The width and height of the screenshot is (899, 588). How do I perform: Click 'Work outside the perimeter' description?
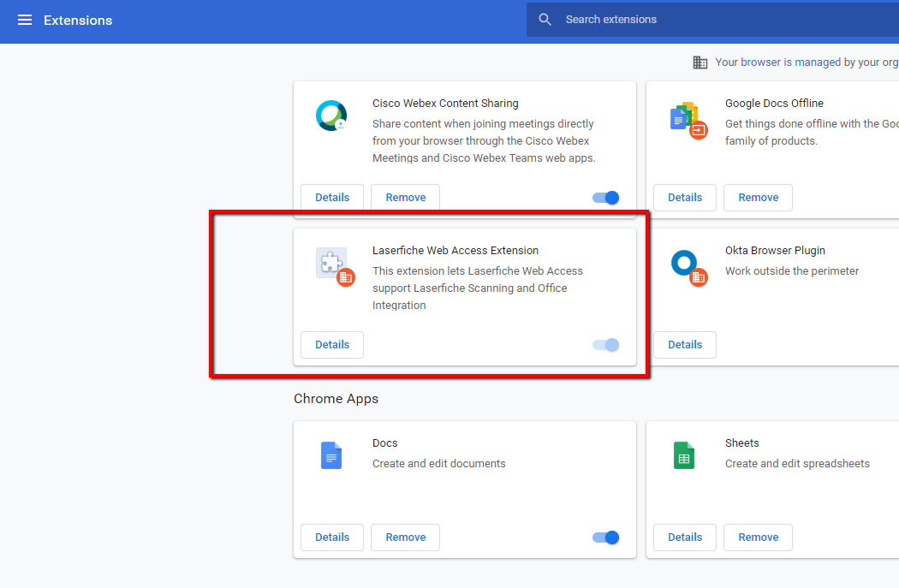coord(792,271)
